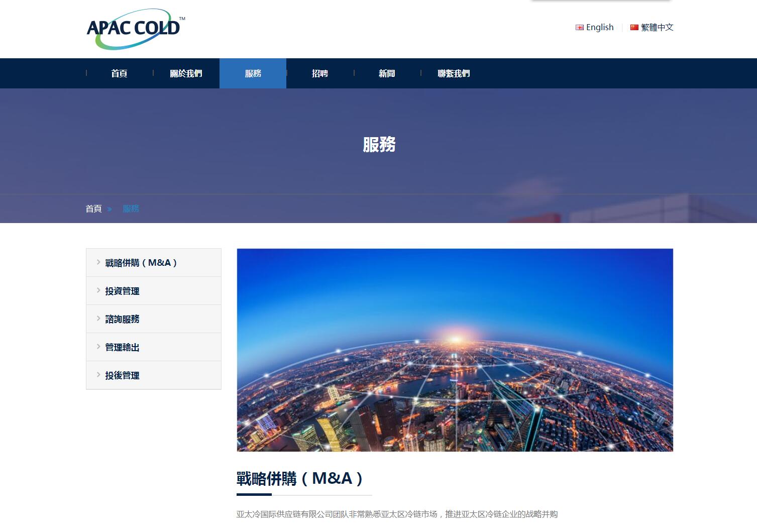Select the 服務 navigation tab

click(x=253, y=73)
